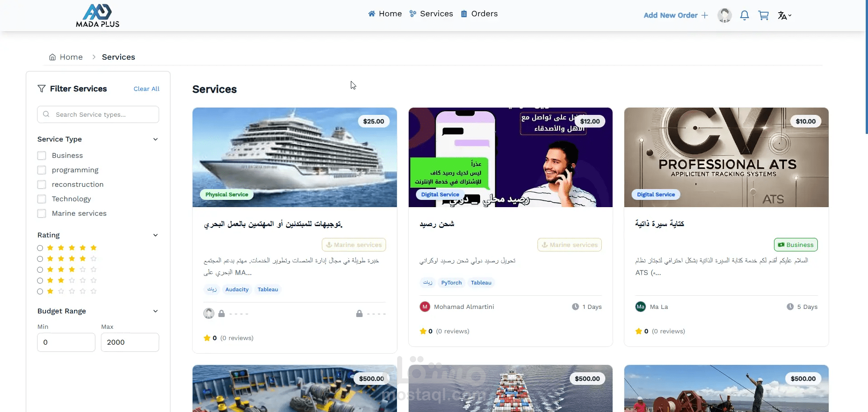Click the filter funnel icon
The image size is (868, 412).
click(x=42, y=89)
